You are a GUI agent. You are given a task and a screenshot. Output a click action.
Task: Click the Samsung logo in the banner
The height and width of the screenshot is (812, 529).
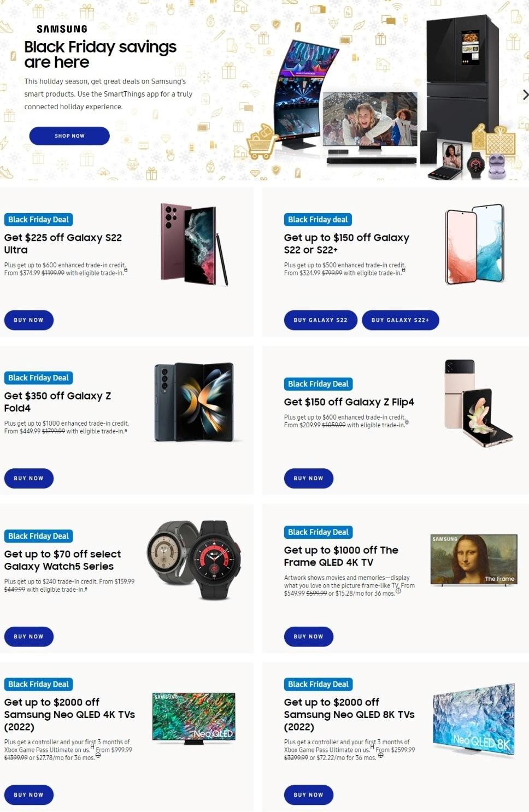pos(62,29)
